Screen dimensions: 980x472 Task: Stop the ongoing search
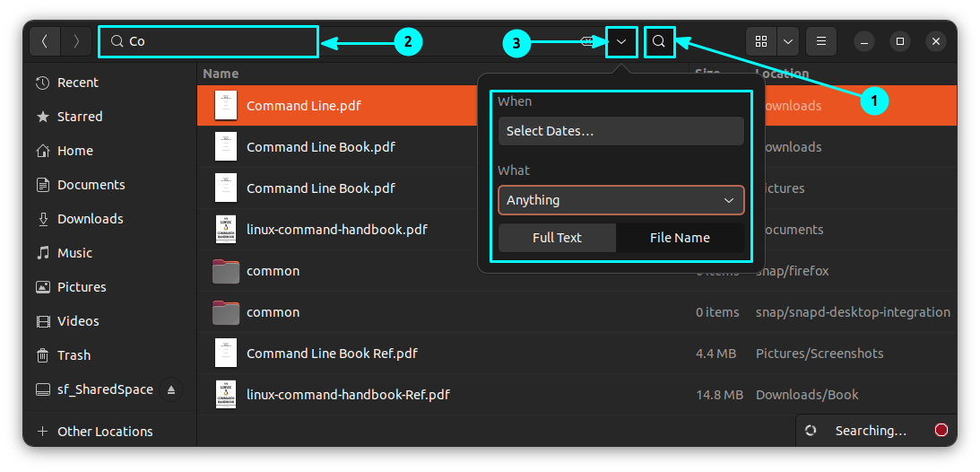[941, 431]
